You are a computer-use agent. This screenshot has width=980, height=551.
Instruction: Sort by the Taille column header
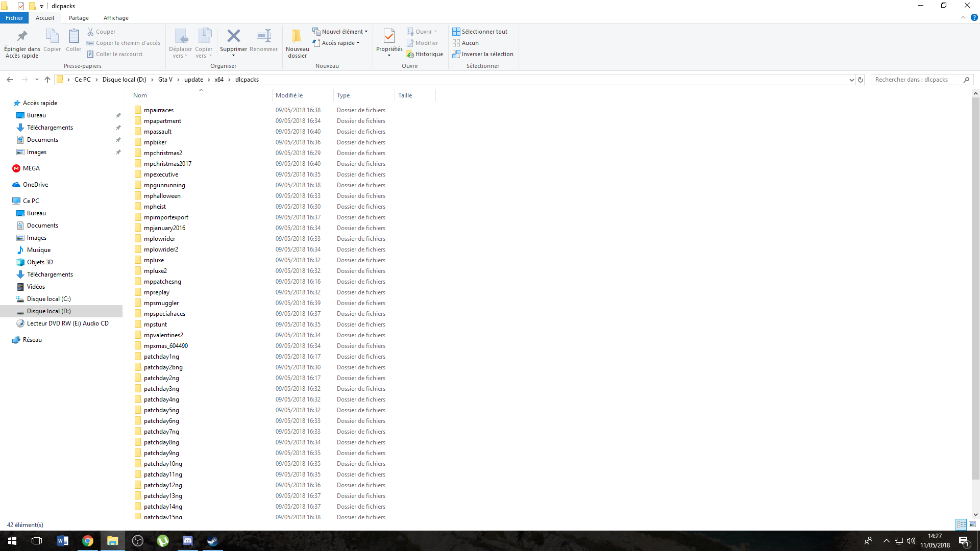pyautogui.click(x=415, y=95)
